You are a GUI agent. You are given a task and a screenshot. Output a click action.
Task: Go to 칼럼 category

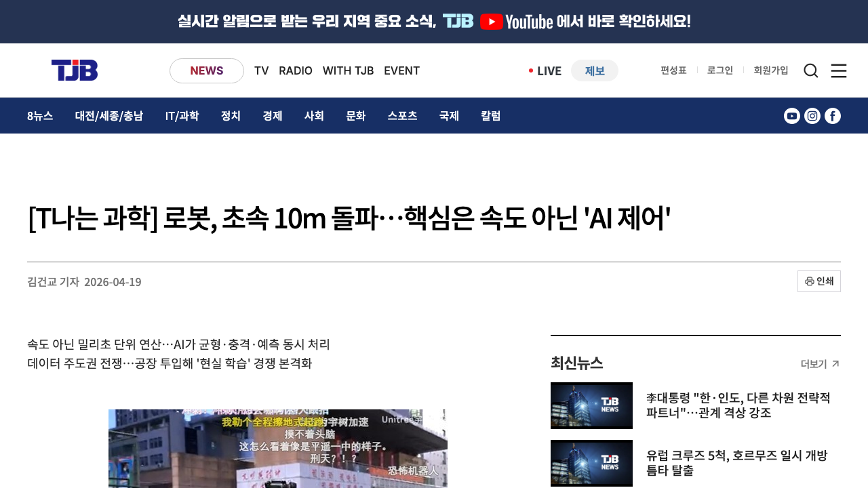tap(491, 116)
